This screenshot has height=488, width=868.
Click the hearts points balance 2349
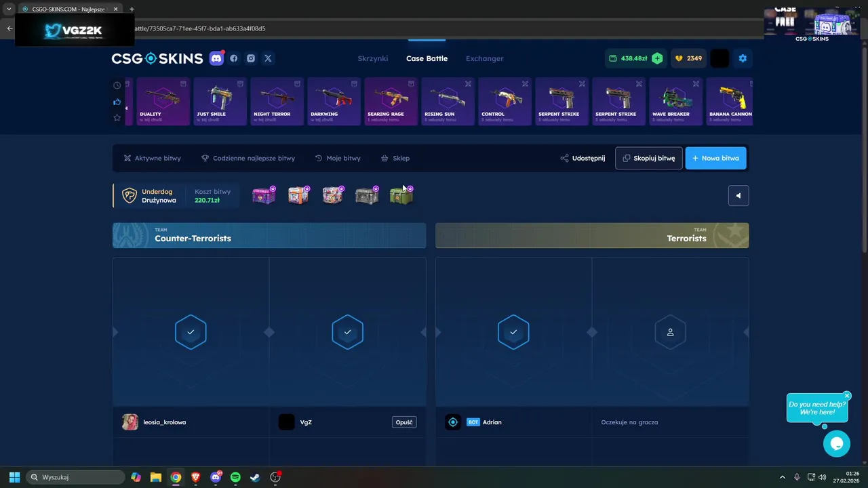point(688,58)
